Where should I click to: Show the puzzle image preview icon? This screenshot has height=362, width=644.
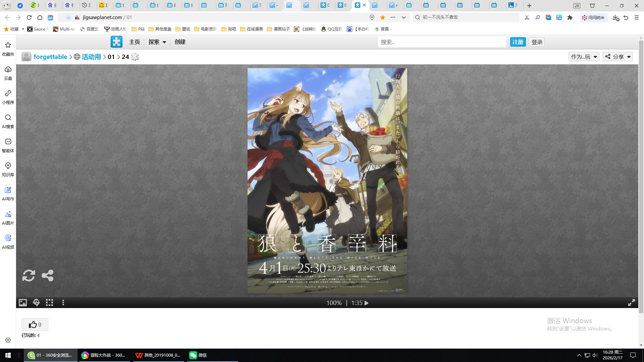coord(22,303)
